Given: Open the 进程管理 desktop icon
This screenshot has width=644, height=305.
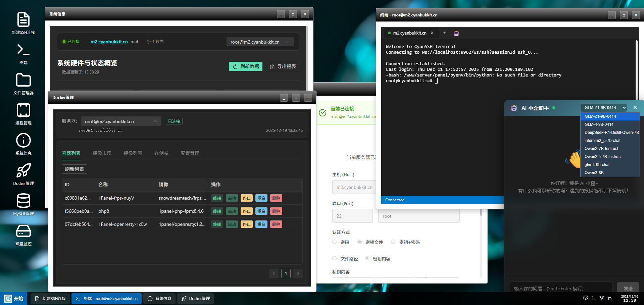Looking at the screenshot, I should click(23, 114).
